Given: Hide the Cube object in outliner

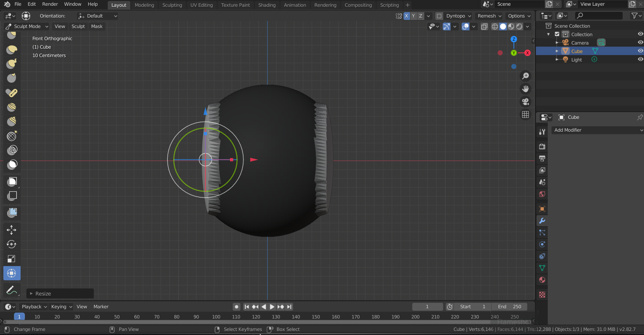Looking at the screenshot, I should pos(640,51).
